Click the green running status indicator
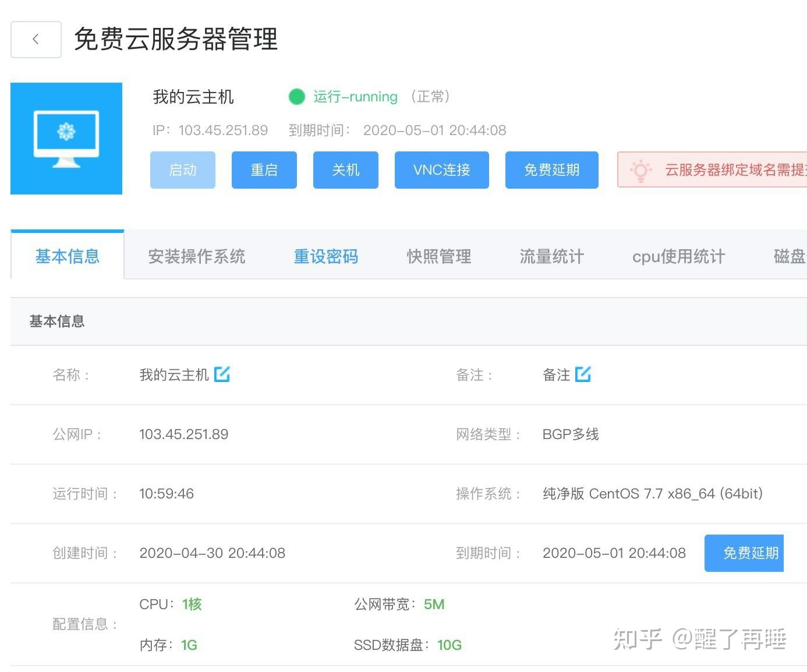The width and height of the screenshot is (807, 672). point(297,97)
